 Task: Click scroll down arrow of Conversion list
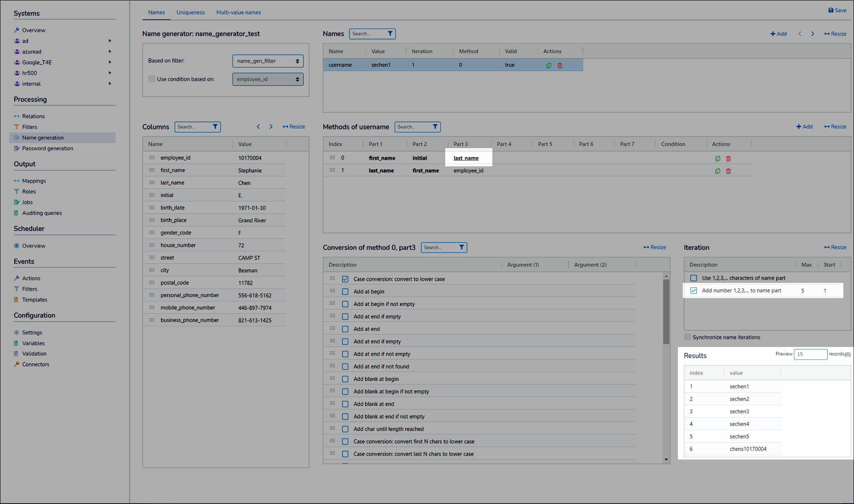click(666, 460)
